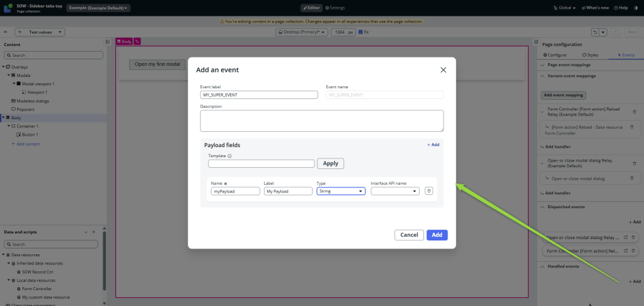Select Viewport 1 in the tree
644x306 pixels.
pyautogui.click(x=37, y=92)
